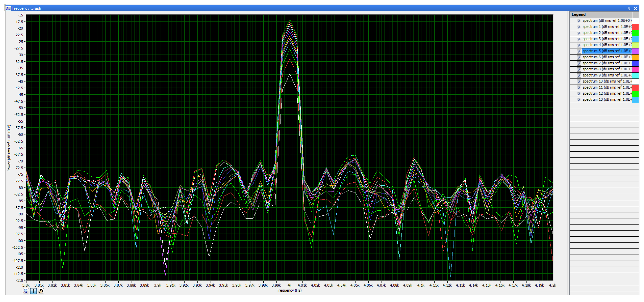
Task: Click the highlighted 'spectrum 5' legend label
Action: 607,51
